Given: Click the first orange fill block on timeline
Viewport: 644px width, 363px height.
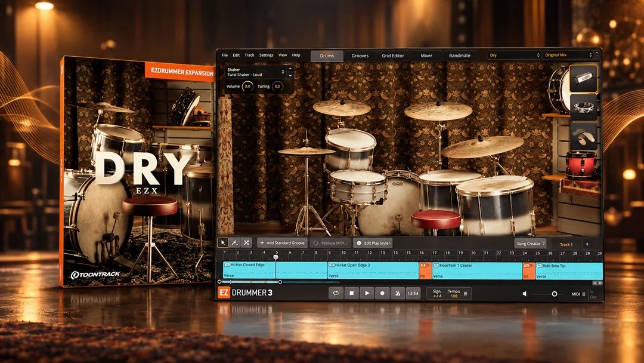Looking at the screenshot, I should [x=425, y=270].
